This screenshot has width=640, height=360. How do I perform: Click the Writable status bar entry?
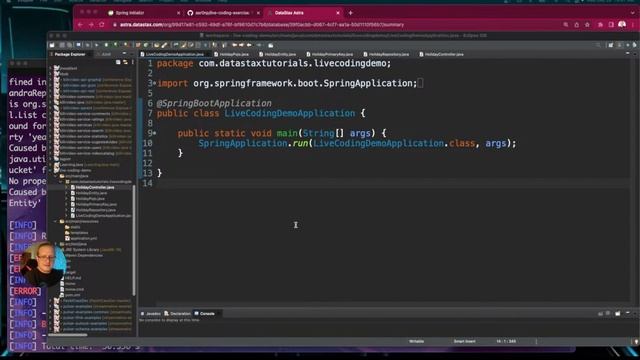[x=417, y=341]
